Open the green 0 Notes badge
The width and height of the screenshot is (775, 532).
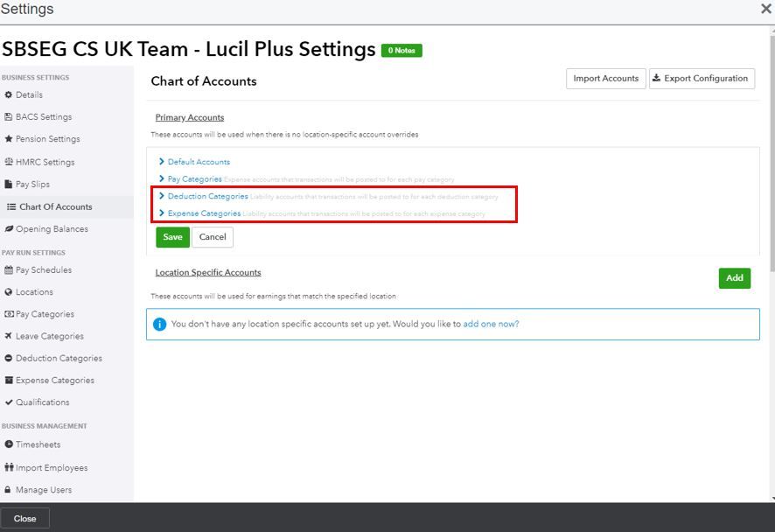tap(401, 51)
